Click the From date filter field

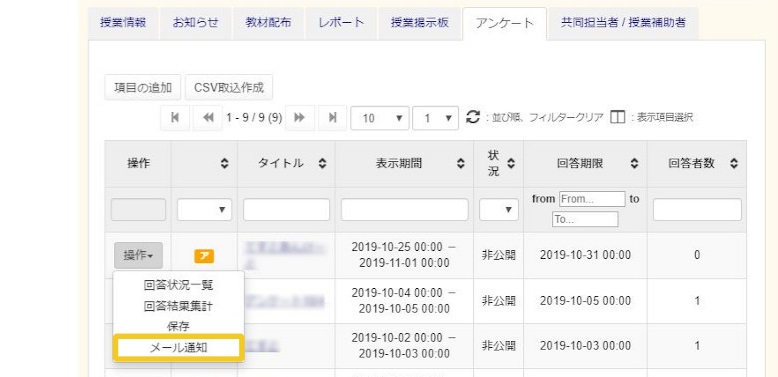click(592, 199)
